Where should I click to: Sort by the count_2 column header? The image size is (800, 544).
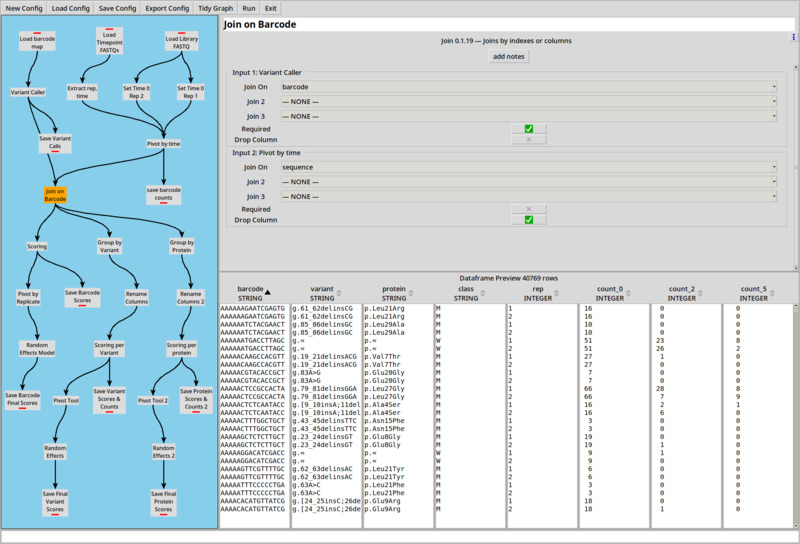[685, 293]
